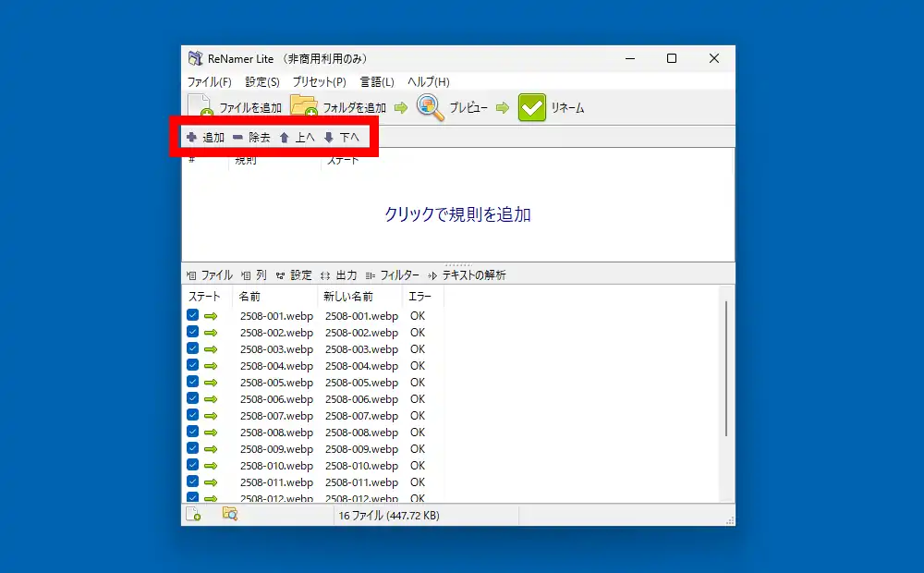Viewport: 924px width, 573px height.
Task: Open the 出力 dropdown menu
Action: [338, 275]
